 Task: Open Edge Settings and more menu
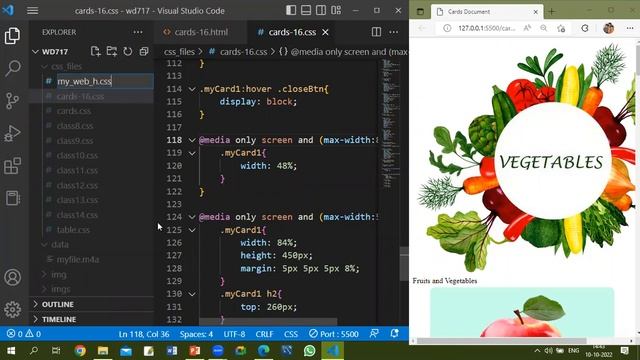pyautogui.click(x=630, y=28)
